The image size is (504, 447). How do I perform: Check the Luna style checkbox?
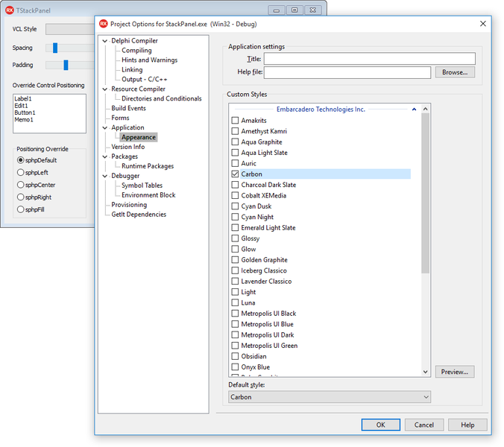tap(235, 302)
